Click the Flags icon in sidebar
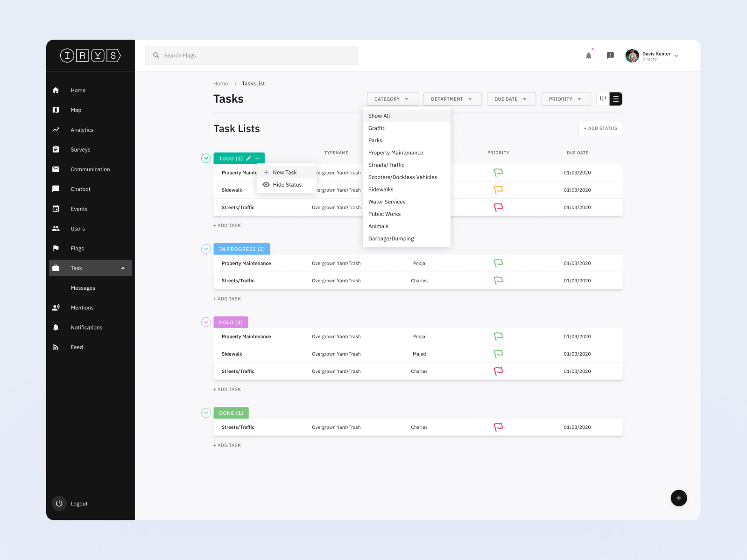This screenshot has height=560, width=747. pyautogui.click(x=56, y=248)
